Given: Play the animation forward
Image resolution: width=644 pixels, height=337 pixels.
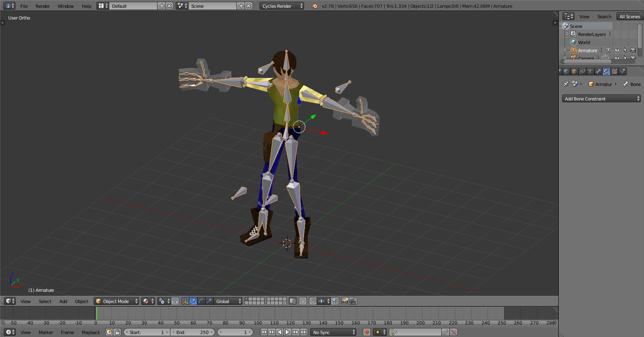Looking at the screenshot, I should pos(287,332).
